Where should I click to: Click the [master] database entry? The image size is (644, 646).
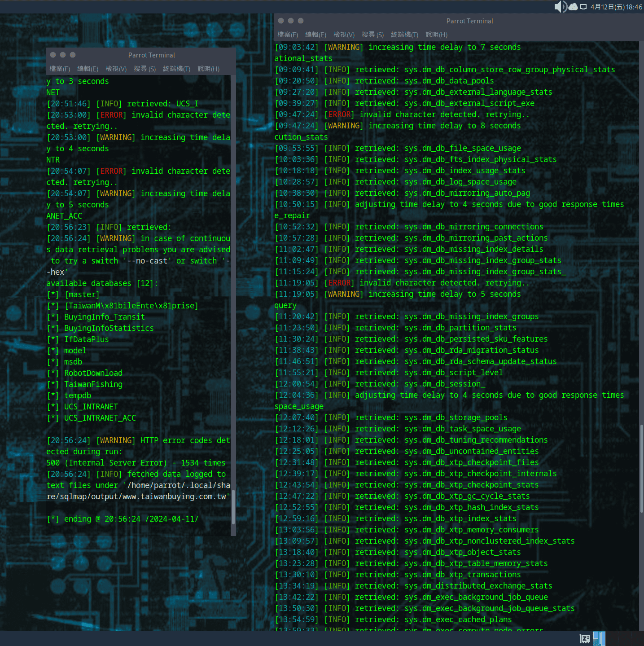73,294
